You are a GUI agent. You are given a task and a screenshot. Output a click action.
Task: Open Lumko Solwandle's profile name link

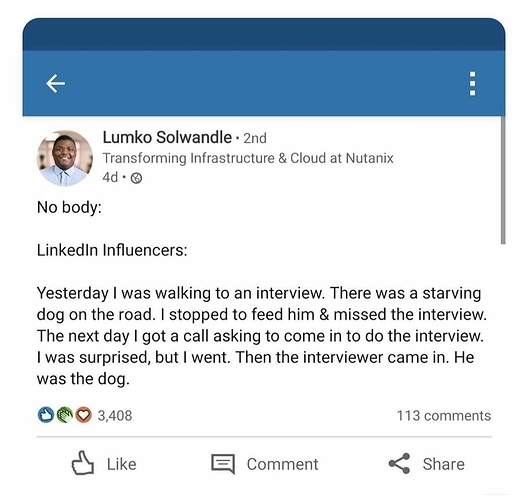click(167, 137)
